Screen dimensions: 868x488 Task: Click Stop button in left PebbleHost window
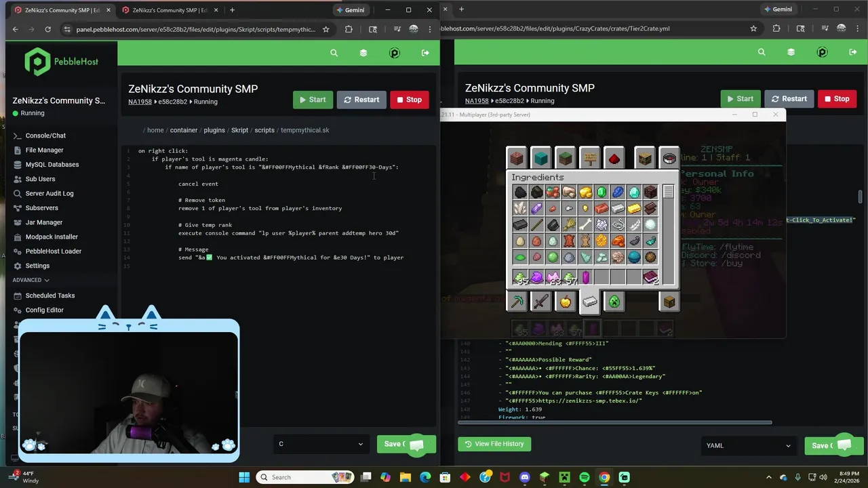pyautogui.click(x=410, y=100)
